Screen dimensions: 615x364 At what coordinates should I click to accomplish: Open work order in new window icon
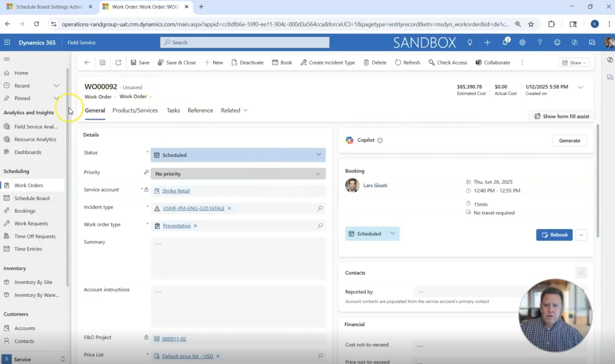[118, 62]
